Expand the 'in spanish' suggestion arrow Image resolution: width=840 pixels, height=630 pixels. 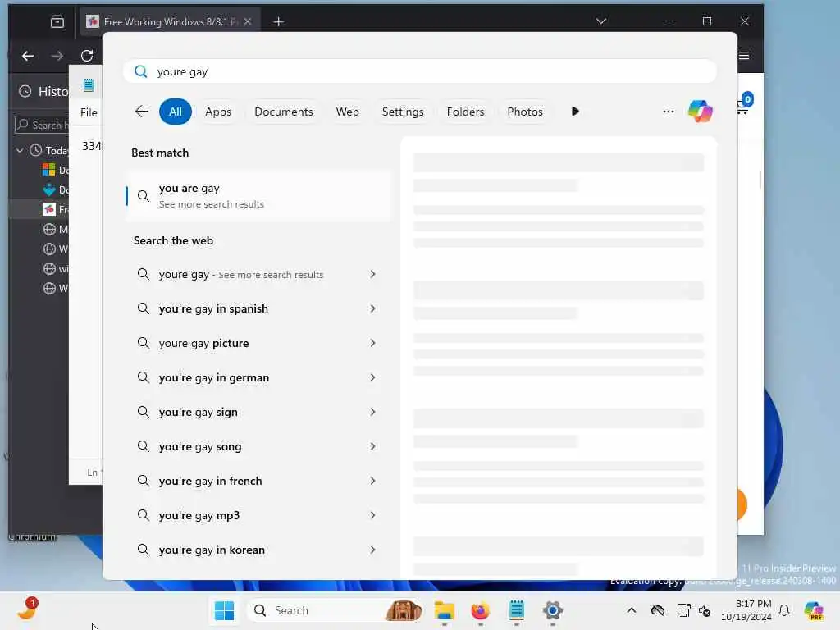373,308
